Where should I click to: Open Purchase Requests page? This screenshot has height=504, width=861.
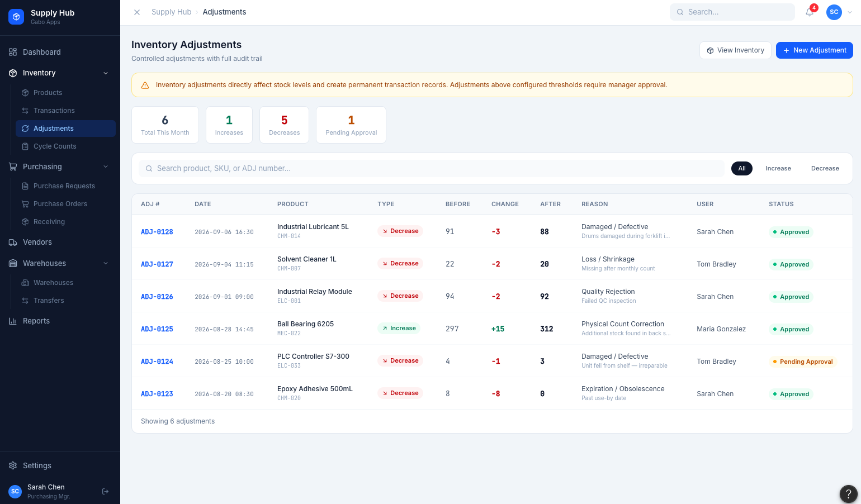pyautogui.click(x=65, y=186)
